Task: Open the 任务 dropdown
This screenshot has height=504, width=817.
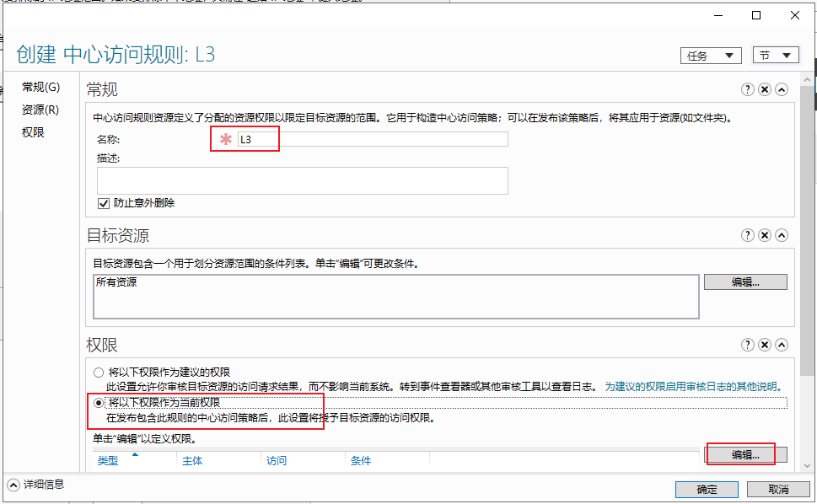Action: [711, 56]
